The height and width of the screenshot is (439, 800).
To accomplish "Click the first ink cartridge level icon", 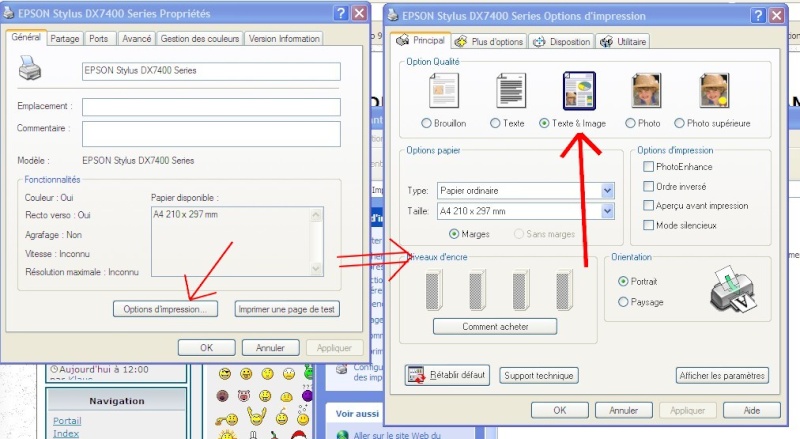I will point(434,290).
